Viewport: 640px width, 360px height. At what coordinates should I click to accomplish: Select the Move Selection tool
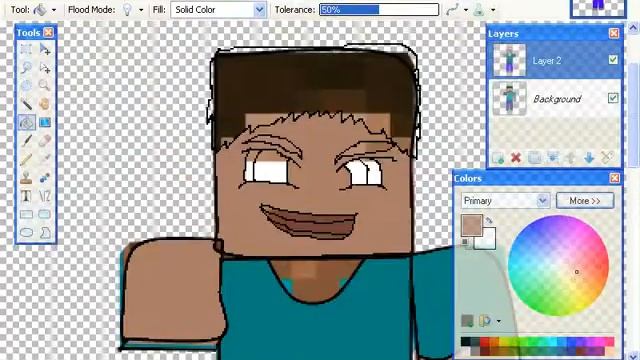(x=45, y=67)
